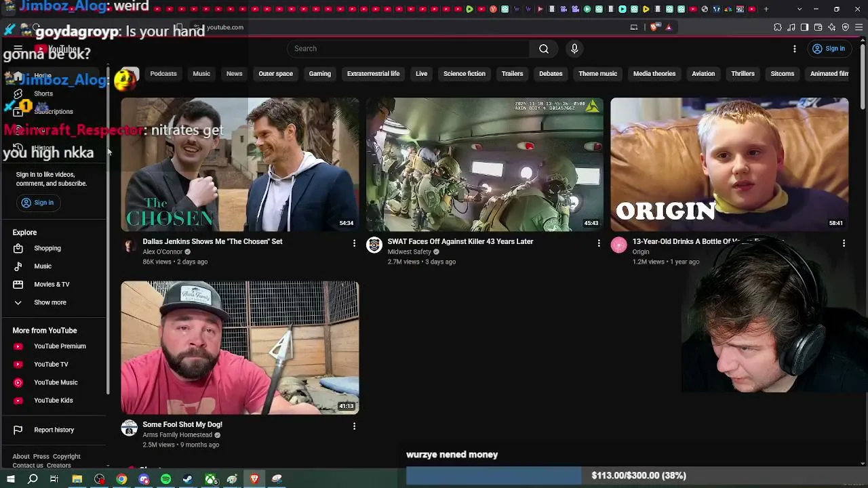
Task: Open the browser extensions puzzle icon
Action: click(x=778, y=27)
